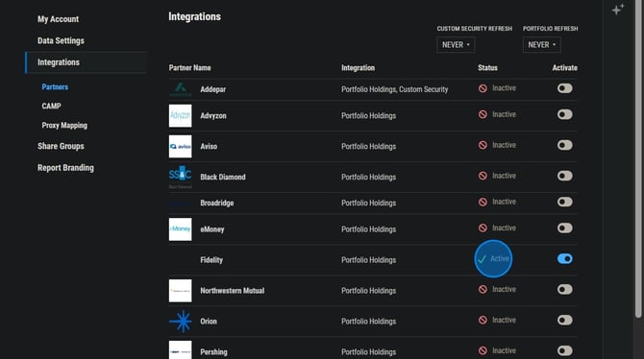Click the Status column header
The image size is (644, 359).
coord(487,68)
